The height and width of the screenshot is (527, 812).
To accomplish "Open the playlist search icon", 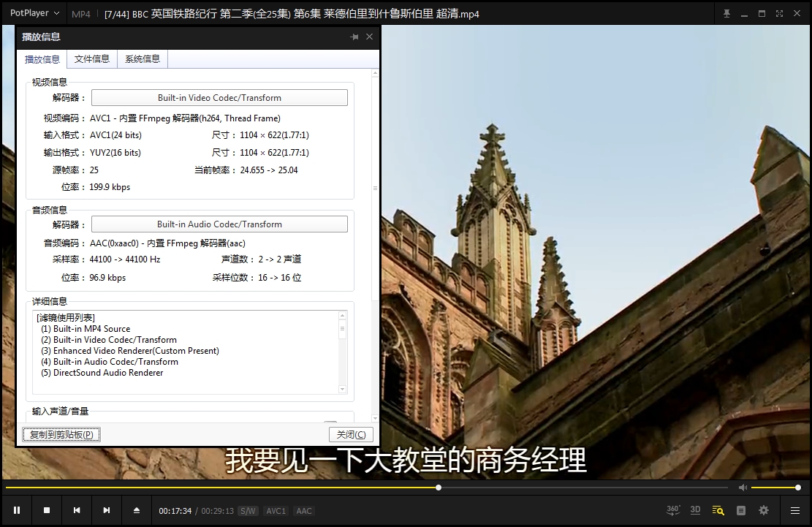I will [718, 510].
